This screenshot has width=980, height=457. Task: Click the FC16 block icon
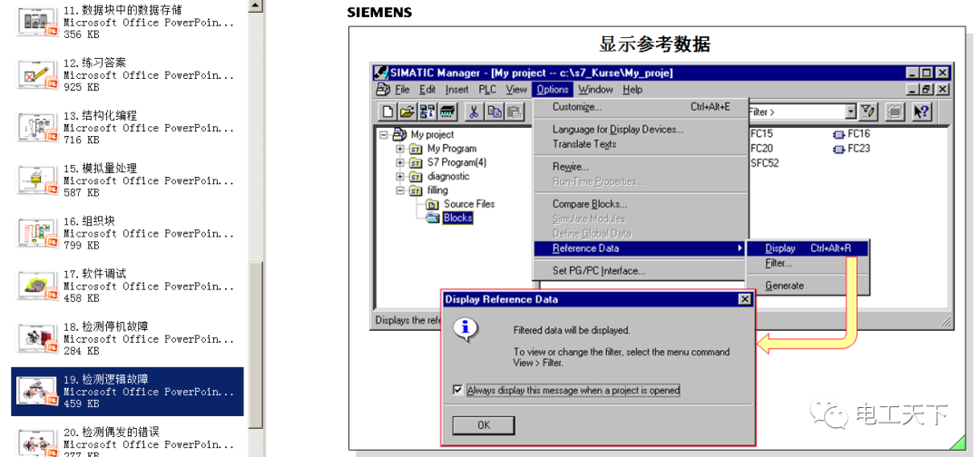(838, 134)
